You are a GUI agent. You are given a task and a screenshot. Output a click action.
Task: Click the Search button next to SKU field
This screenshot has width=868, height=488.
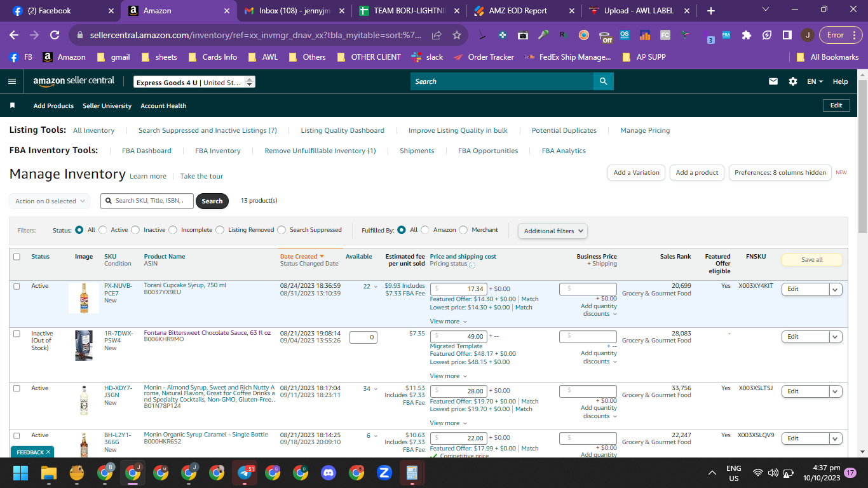[x=212, y=201]
